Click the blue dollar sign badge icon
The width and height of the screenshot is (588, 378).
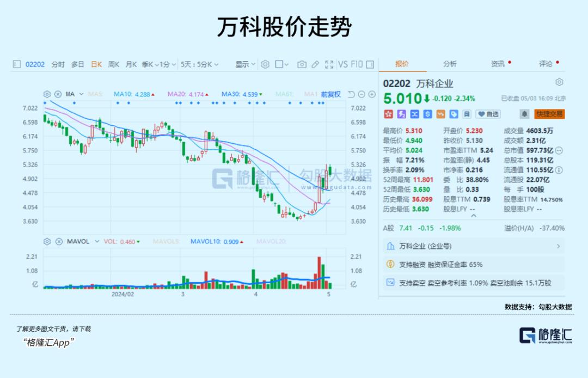tap(427, 114)
